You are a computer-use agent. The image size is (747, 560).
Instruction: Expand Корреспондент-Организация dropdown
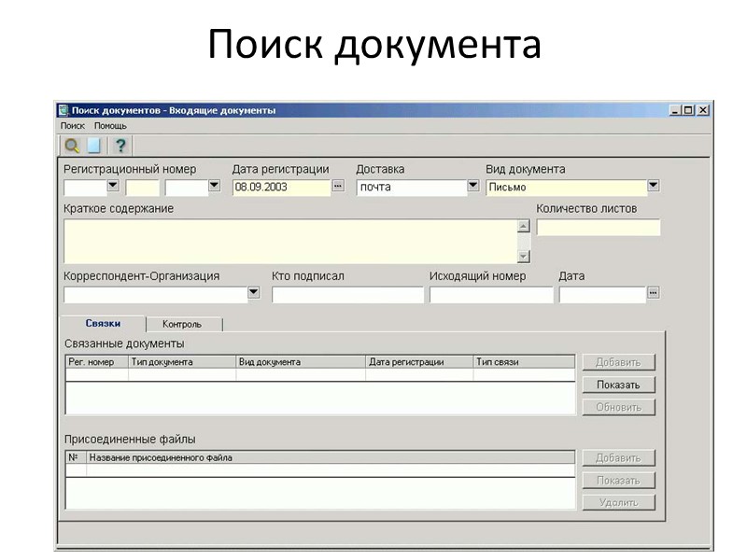(x=254, y=292)
